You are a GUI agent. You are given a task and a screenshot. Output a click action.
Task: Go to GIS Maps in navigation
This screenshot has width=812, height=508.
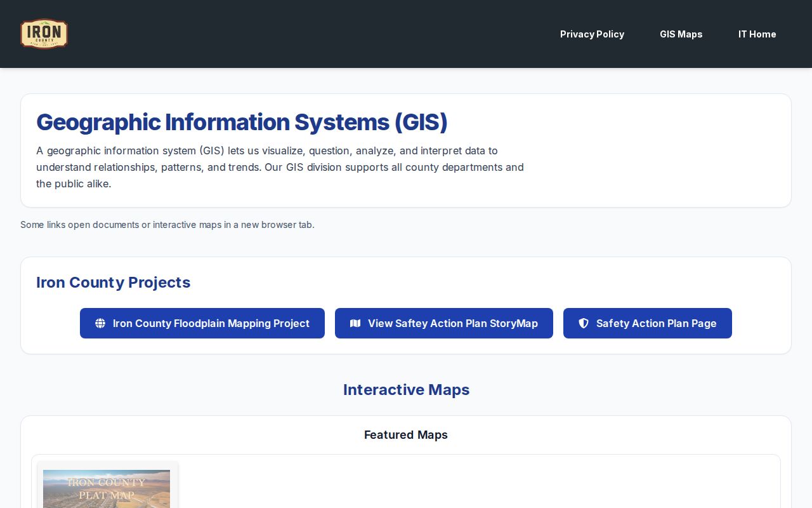681,34
